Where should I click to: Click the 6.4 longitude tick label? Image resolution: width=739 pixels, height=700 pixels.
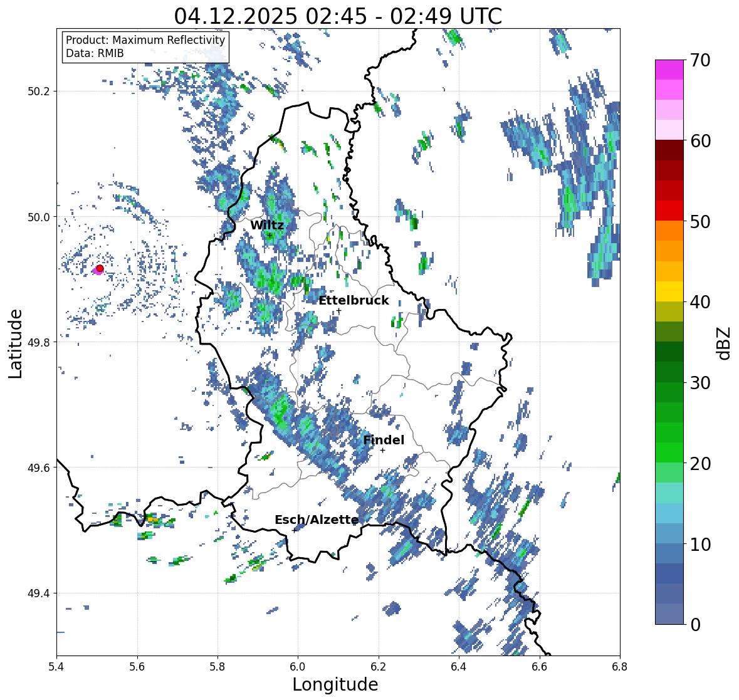(x=459, y=667)
